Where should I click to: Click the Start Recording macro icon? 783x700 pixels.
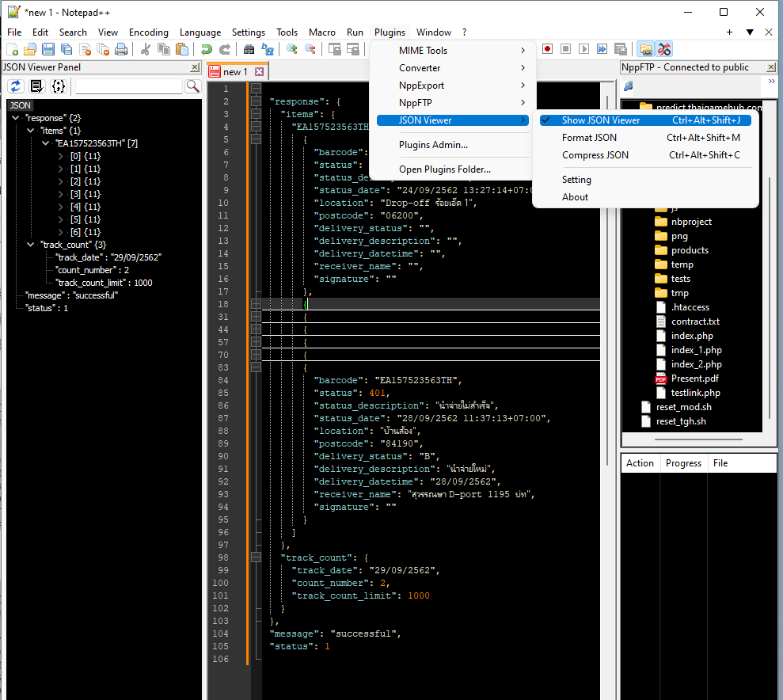coord(547,49)
